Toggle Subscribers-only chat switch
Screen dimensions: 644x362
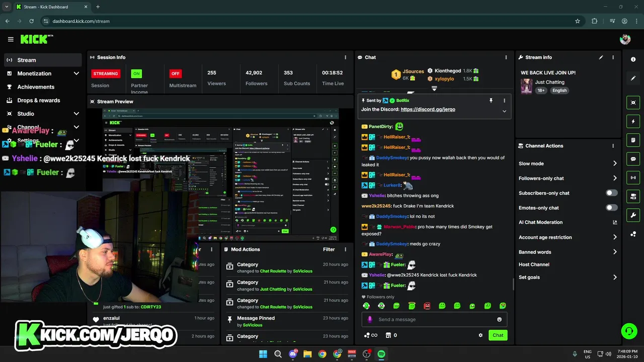click(x=611, y=193)
